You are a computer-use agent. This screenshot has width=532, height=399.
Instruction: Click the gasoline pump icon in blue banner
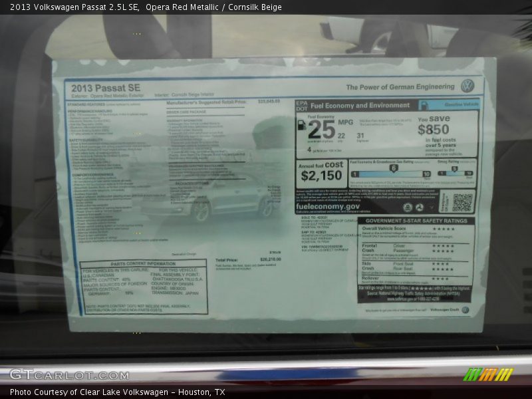pos(424,106)
